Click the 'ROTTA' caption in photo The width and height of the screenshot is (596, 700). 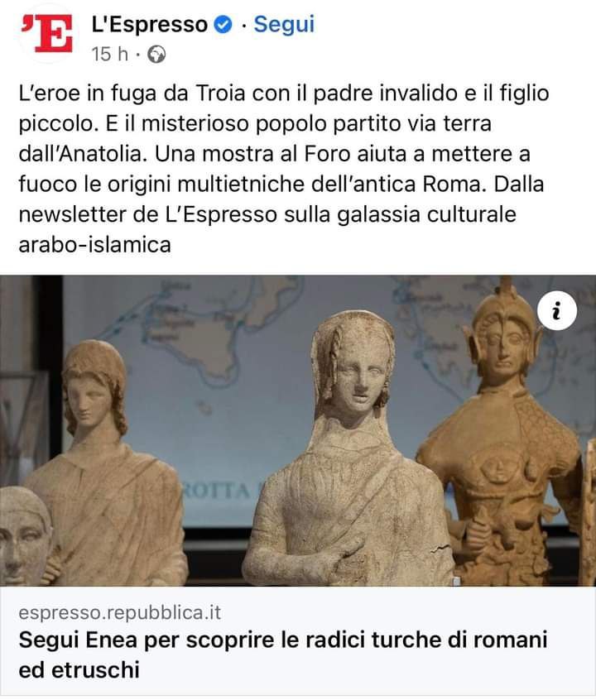[218, 491]
